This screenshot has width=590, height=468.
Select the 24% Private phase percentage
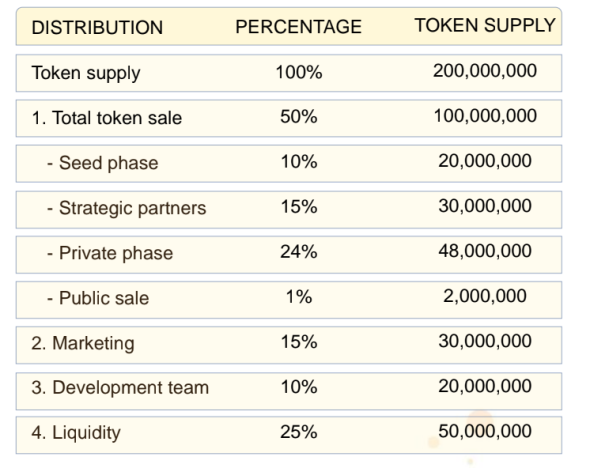299,251
